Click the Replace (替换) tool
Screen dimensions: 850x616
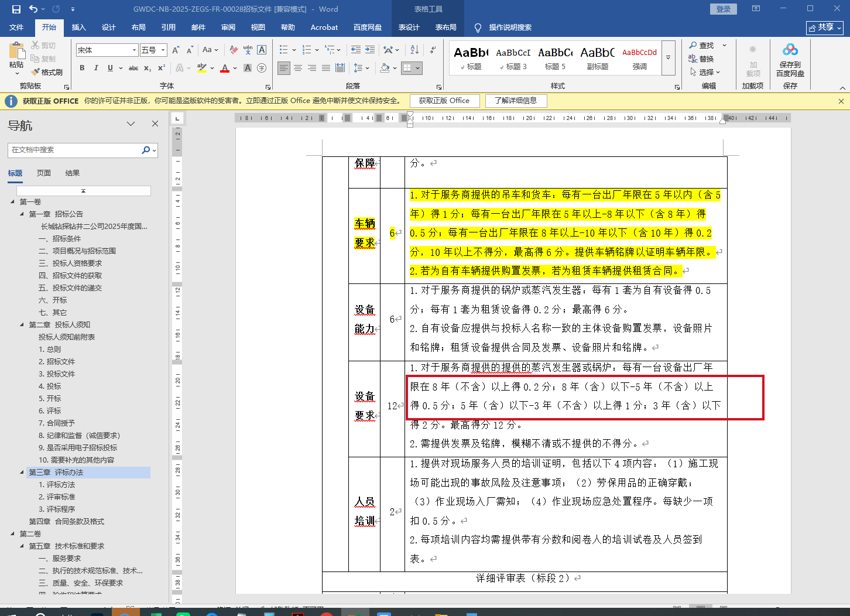(701, 59)
